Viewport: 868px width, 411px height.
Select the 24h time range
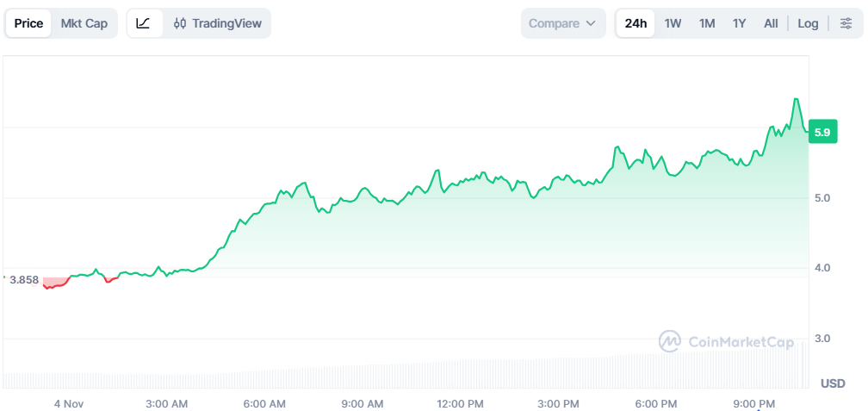(635, 23)
